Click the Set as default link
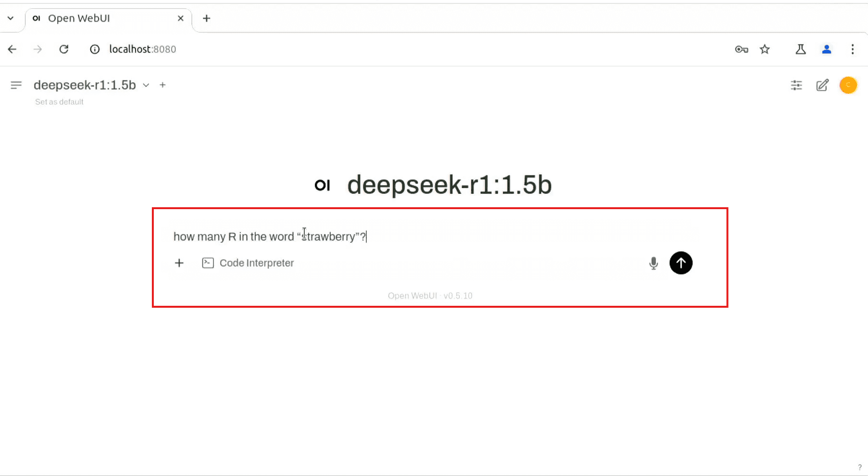Viewport: 868px width, 476px height. 59,101
